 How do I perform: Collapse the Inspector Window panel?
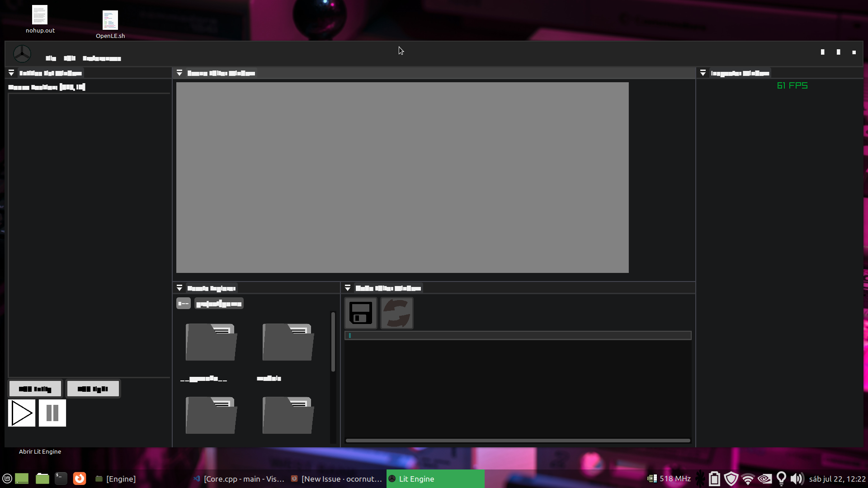(x=703, y=72)
